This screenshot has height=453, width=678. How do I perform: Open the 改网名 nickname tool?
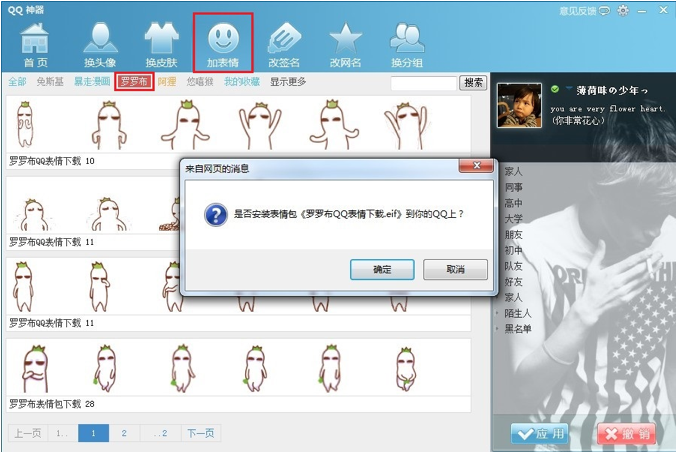[x=345, y=45]
